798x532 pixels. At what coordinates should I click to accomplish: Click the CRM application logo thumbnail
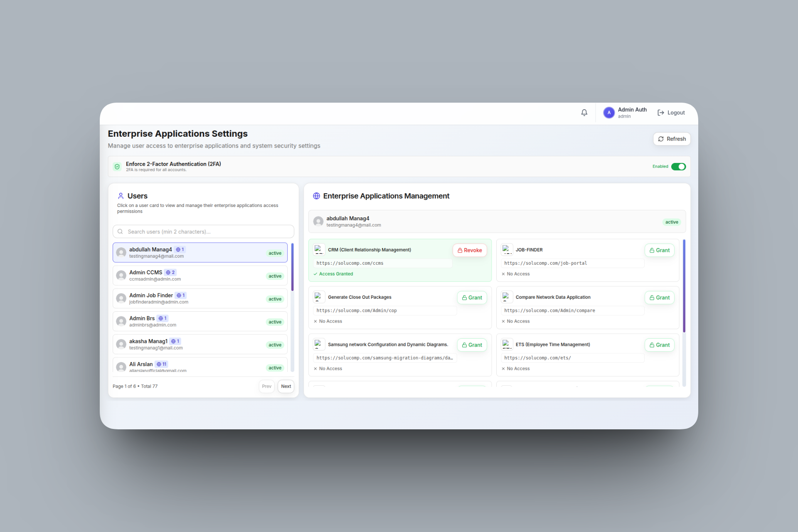coord(319,250)
